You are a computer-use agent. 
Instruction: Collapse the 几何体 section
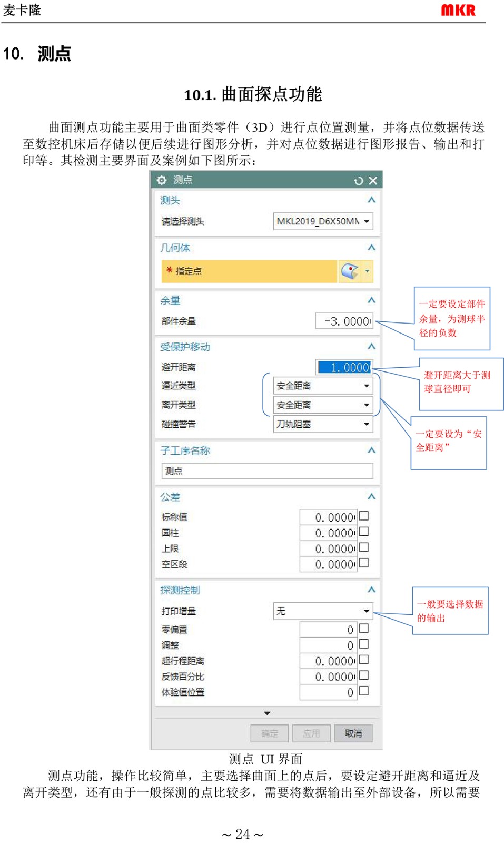click(371, 248)
